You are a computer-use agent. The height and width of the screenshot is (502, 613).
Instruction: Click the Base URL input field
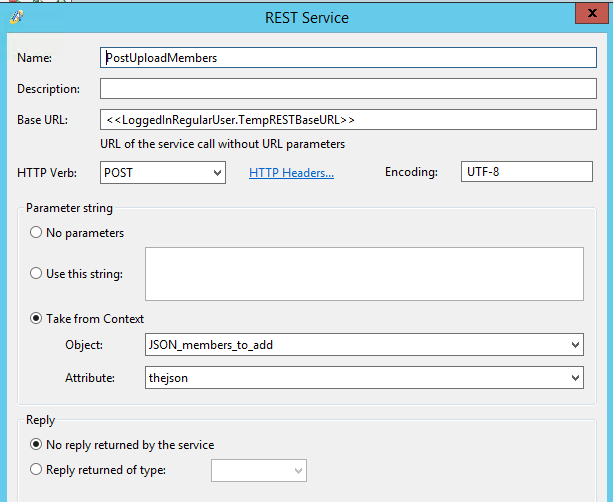(348, 120)
